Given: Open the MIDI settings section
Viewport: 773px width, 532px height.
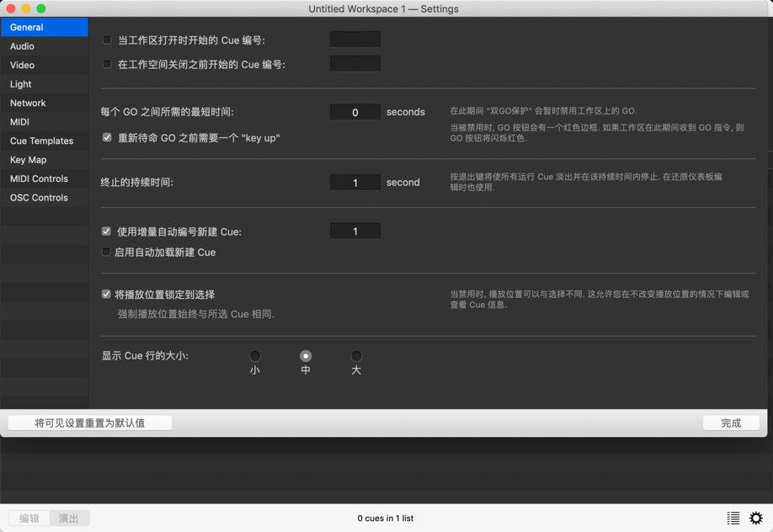Looking at the screenshot, I should [x=22, y=121].
